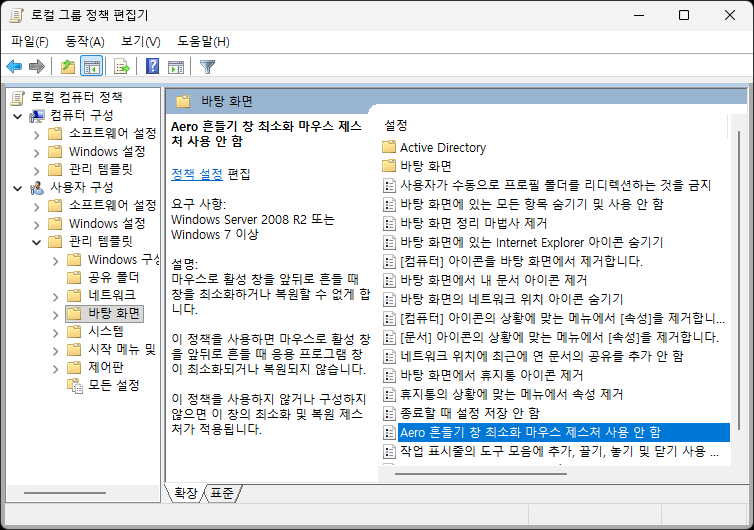Select the 모든 설정 tree node
The width and height of the screenshot is (754, 530).
(x=113, y=385)
